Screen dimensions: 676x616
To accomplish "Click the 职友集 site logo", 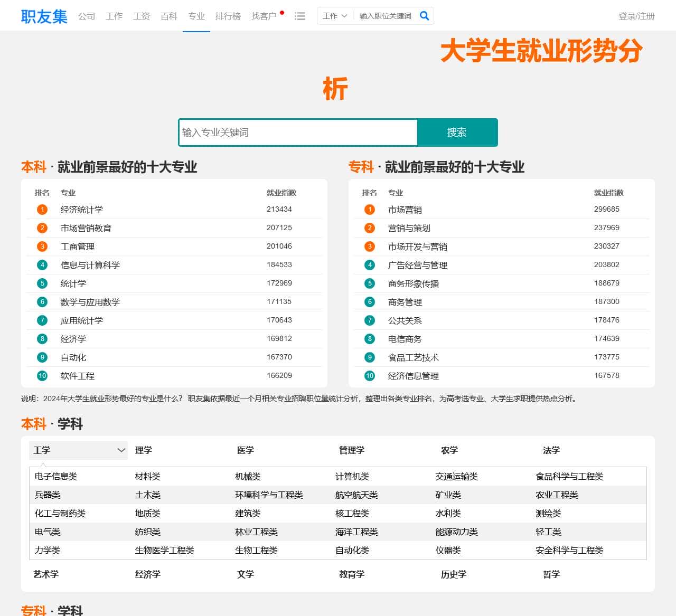I will 44,16.
